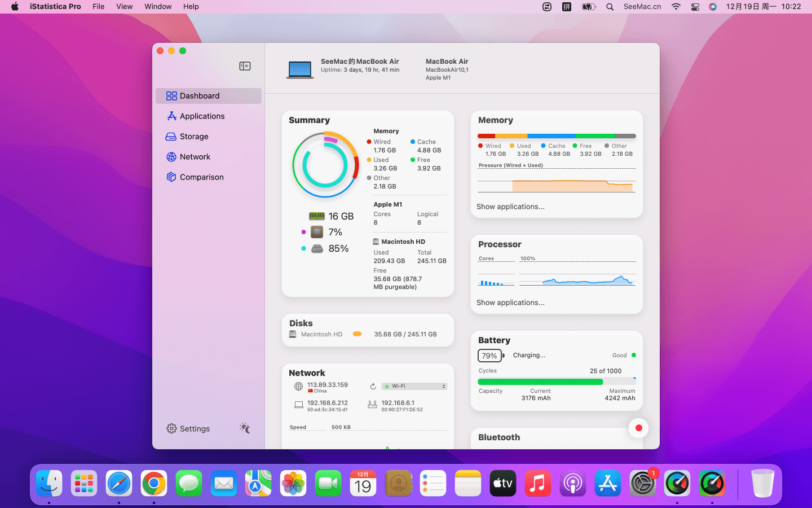
Task: Click the Bluetooth card heading
Action: [x=499, y=437]
